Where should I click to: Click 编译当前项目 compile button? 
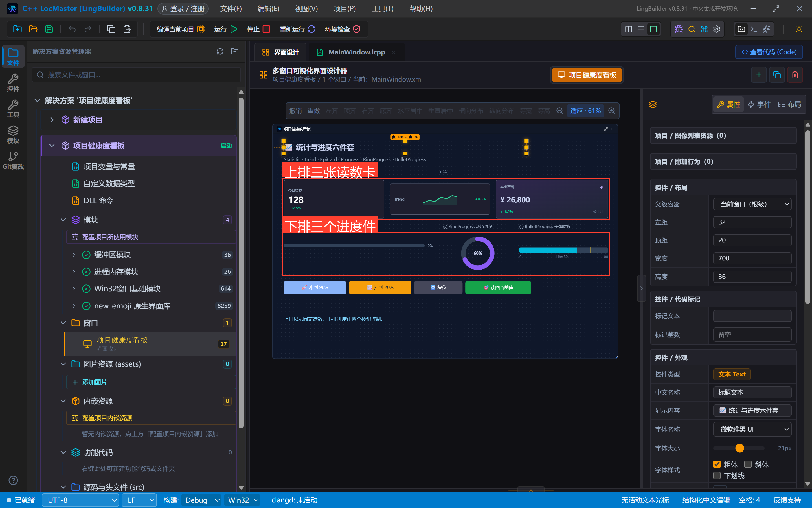181,29
